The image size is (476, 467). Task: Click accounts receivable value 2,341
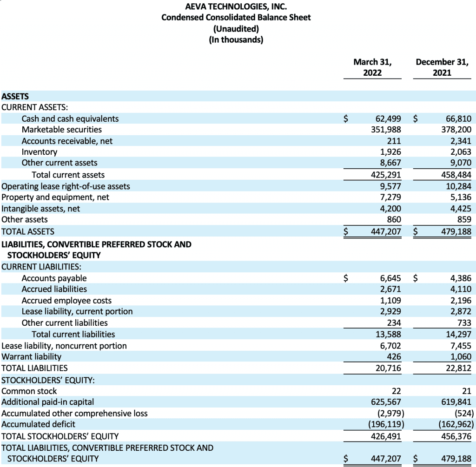461,141
